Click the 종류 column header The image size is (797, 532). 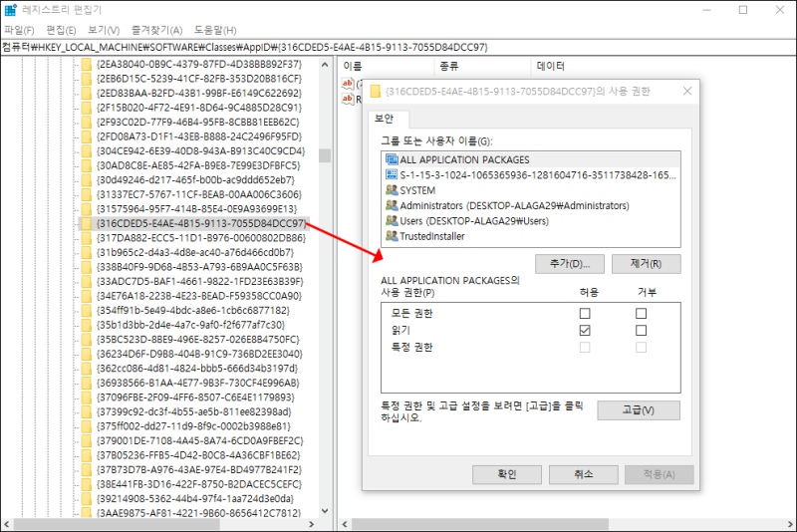tap(482, 66)
